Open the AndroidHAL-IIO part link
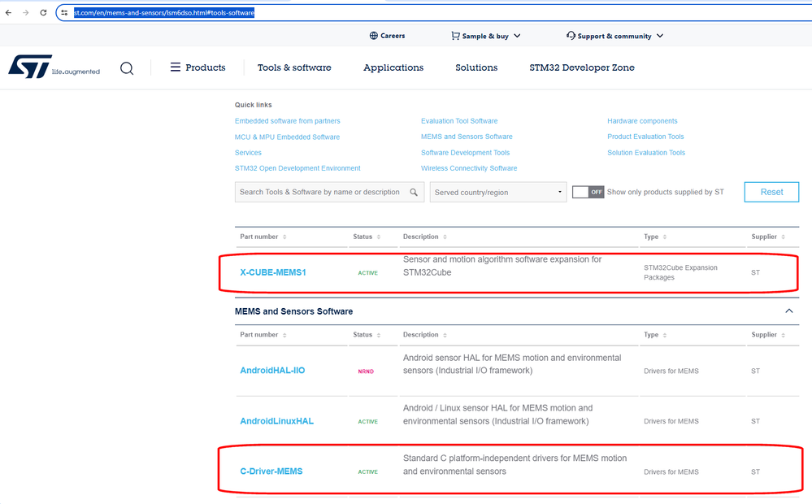The height and width of the screenshot is (504, 812). click(272, 371)
